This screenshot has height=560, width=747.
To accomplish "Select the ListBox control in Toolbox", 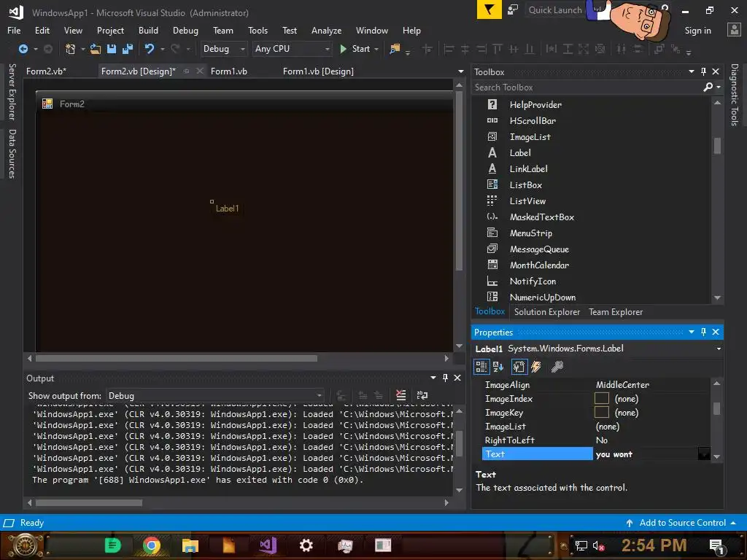I will point(525,184).
